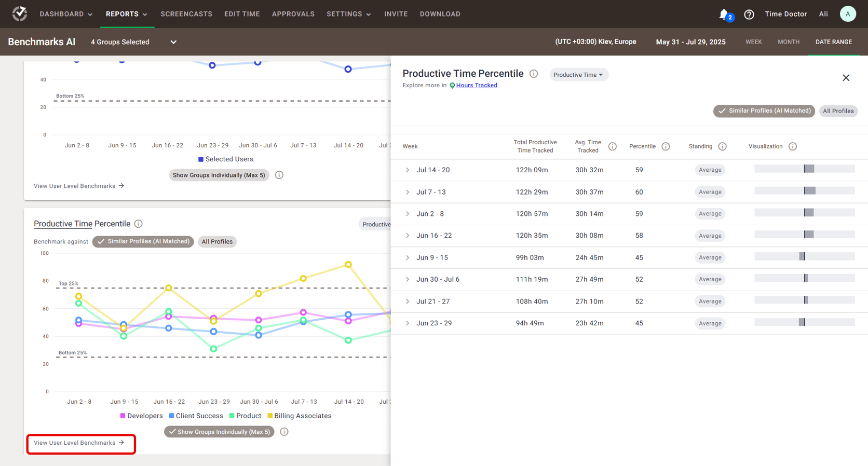Open the user avatar A profile icon
This screenshot has height=466, width=868.
[847, 14]
